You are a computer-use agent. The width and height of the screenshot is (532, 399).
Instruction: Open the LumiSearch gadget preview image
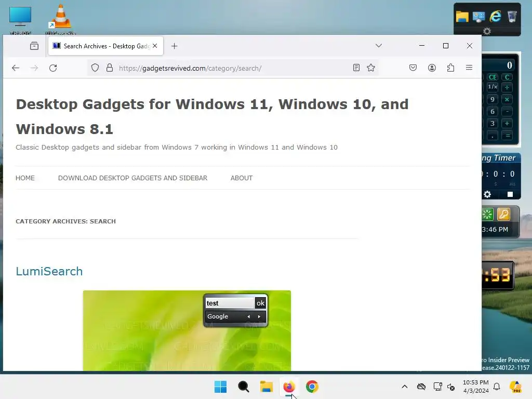[x=187, y=330]
